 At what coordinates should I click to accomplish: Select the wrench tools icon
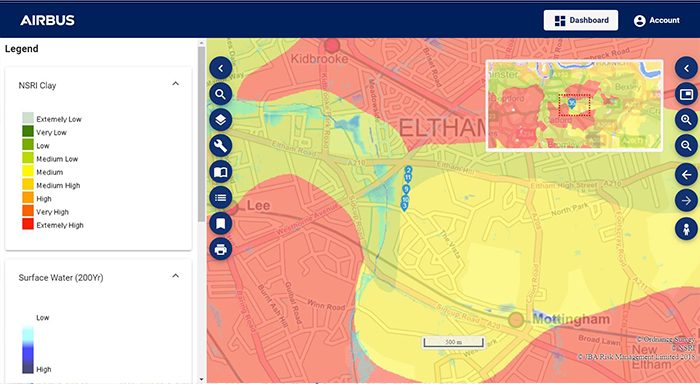click(221, 146)
